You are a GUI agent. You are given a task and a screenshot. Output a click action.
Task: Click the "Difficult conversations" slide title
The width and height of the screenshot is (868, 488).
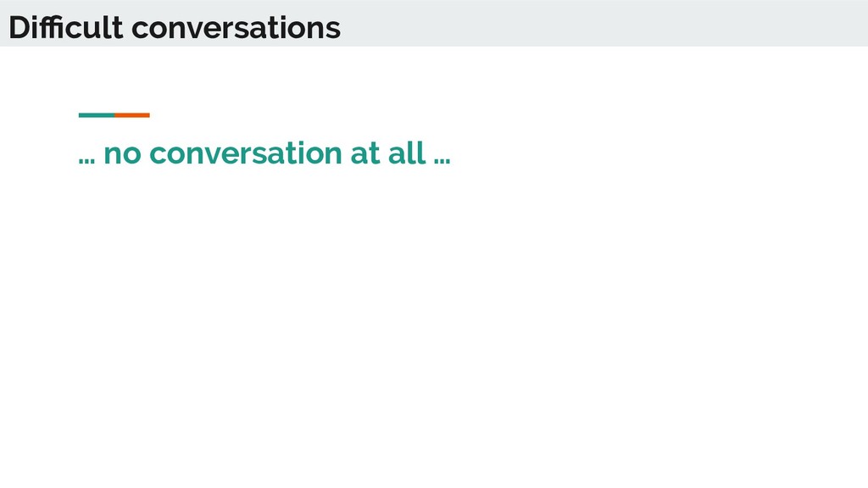[x=175, y=27]
